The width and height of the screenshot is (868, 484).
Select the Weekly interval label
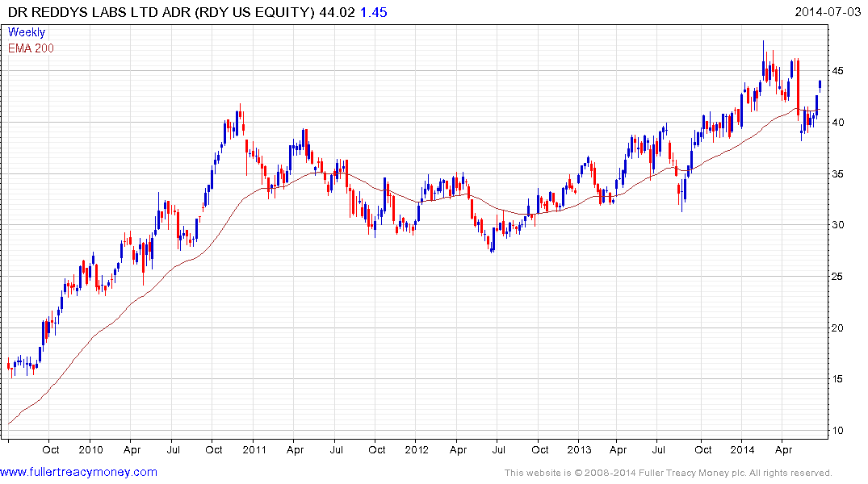(27, 32)
